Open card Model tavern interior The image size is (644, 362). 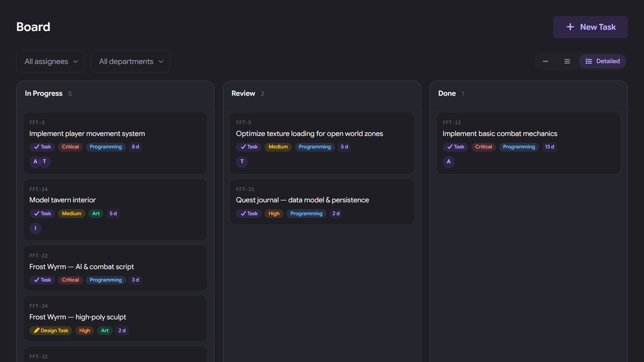pyautogui.click(x=115, y=210)
